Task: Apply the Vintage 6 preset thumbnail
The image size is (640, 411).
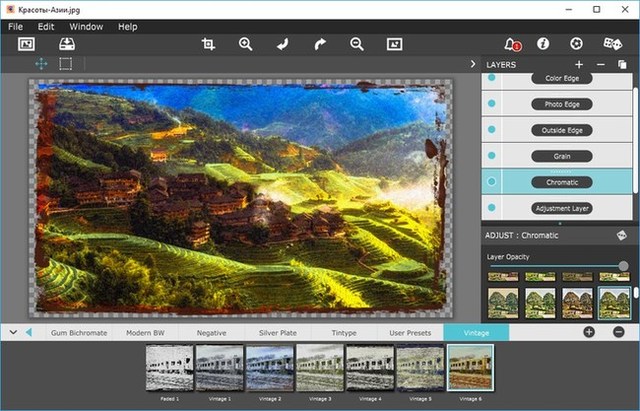Action: 471,368
